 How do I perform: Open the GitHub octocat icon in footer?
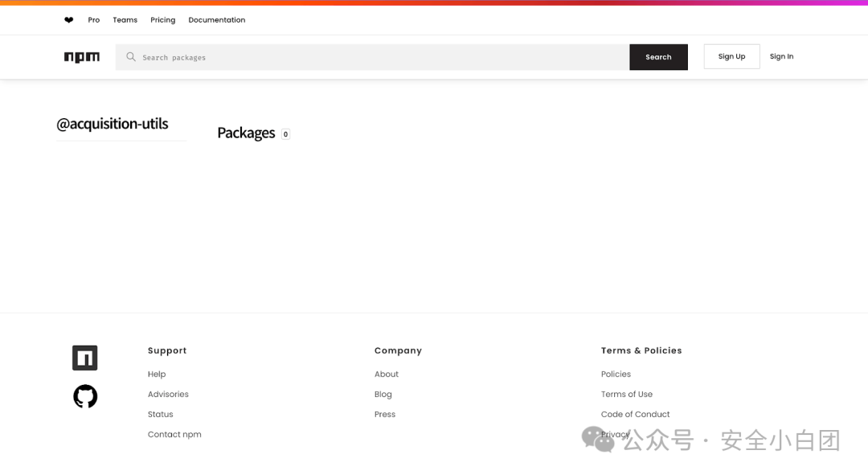coord(85,396)
